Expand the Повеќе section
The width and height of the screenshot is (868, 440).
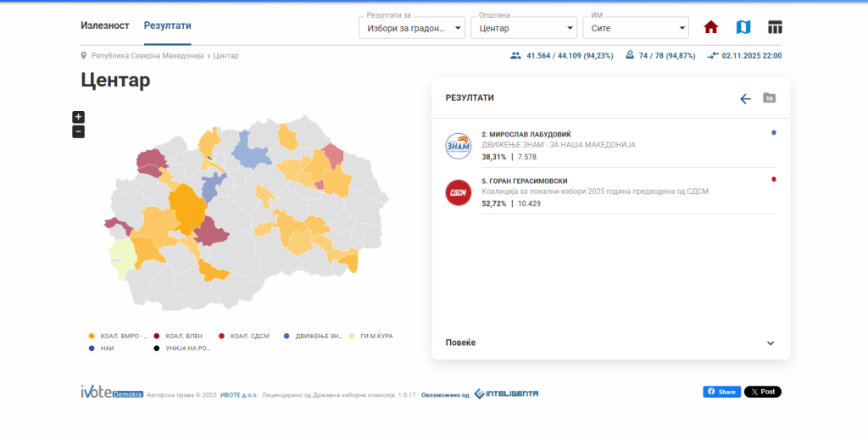pyautogui.click(x=610, y=343)
